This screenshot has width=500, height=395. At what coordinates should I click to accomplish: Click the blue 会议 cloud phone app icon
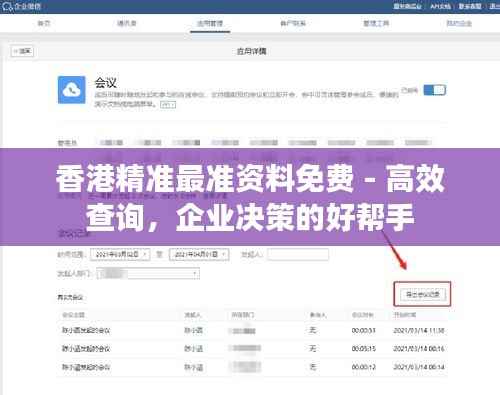coord(72,90)
